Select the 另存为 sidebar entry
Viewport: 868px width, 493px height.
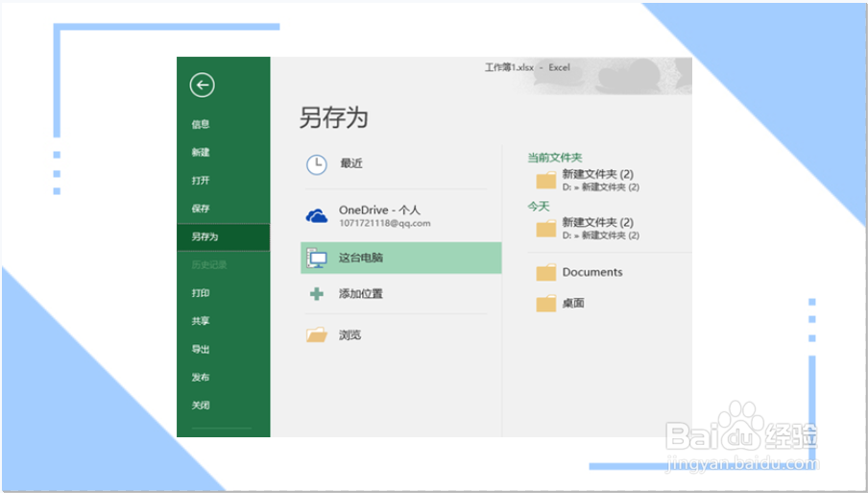(224, 236)
